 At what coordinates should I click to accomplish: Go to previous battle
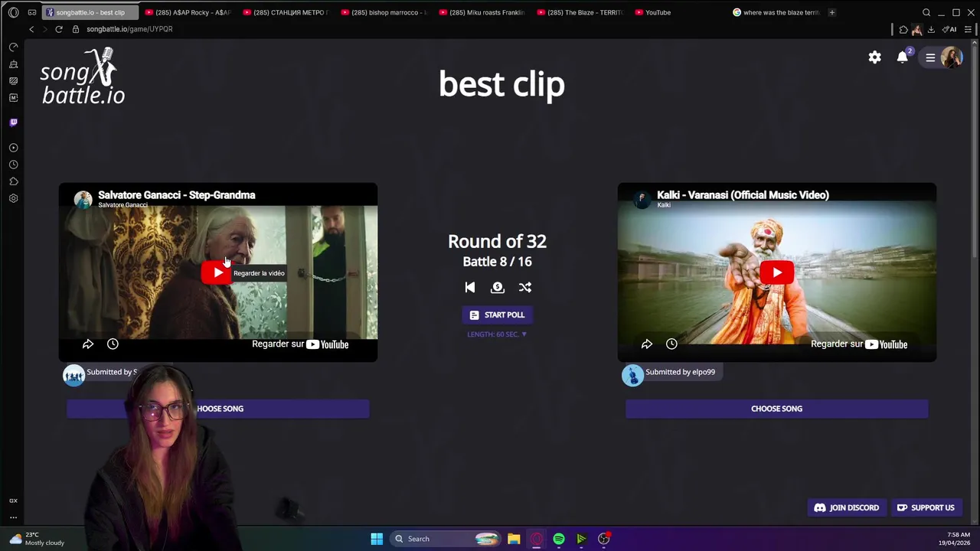click(x=470, y=287)
